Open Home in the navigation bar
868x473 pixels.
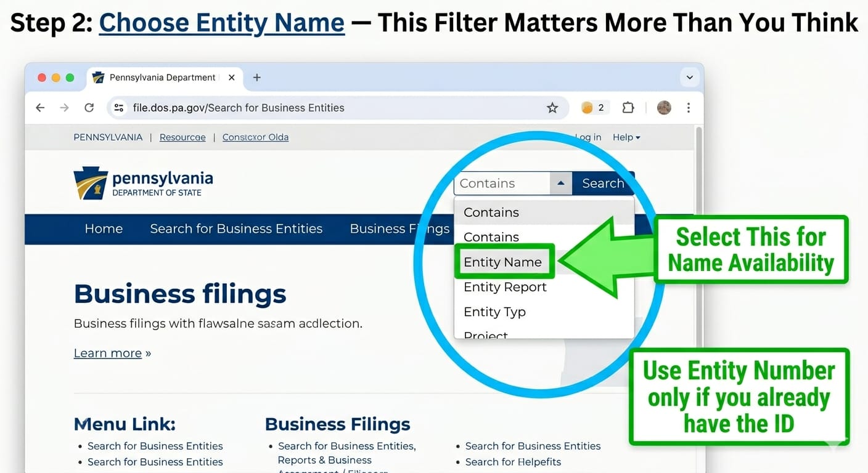click(x=104, y=229)
